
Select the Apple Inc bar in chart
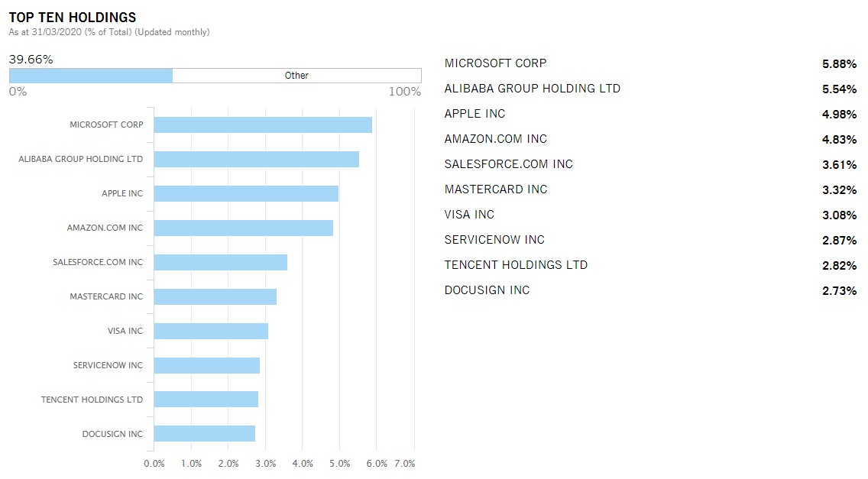246,193
